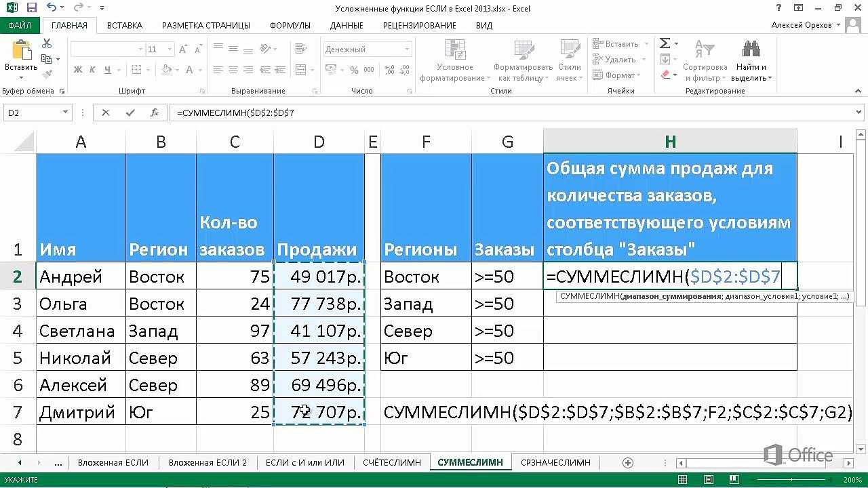The image size is (868, 488).
Task: Click the Cut scissors icon
Action: pos(47,43)
